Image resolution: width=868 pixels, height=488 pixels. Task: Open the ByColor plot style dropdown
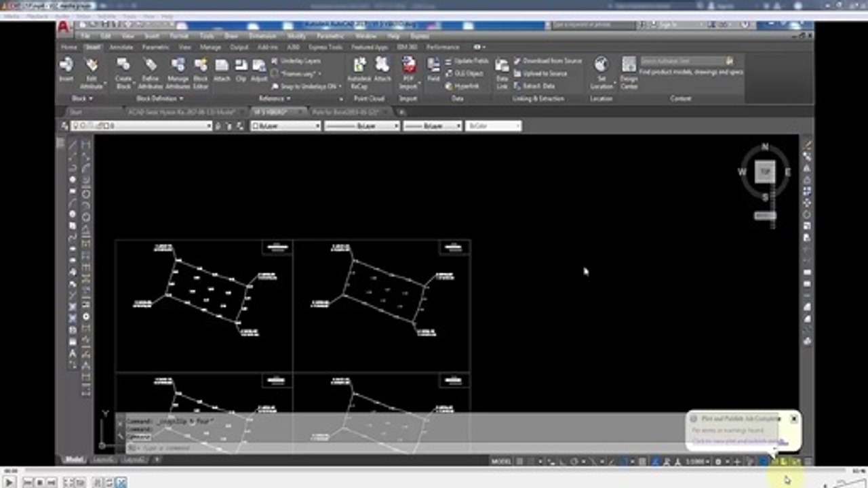pyautogui.click(x=494, y=126)
